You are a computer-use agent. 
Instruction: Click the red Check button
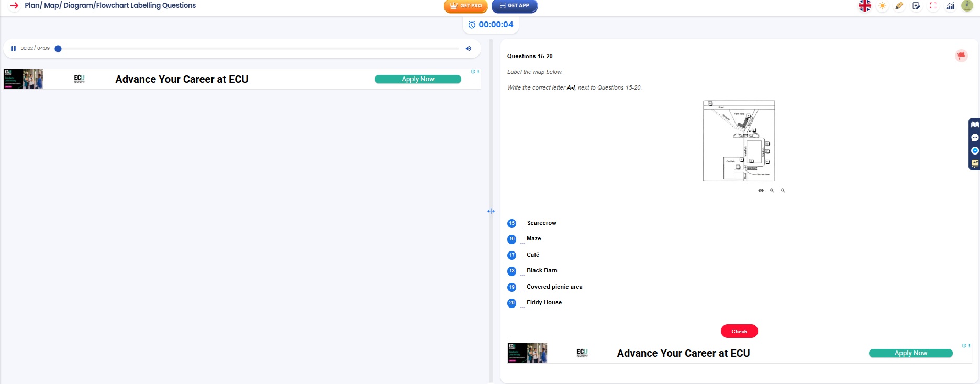pyautogui.click(x=739, y=331)
